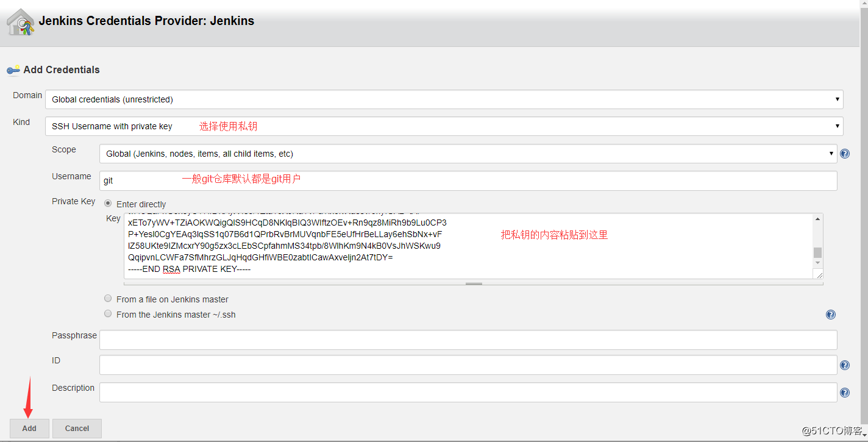Click into the Description field
868x442 pixels.
pos(468,393)
